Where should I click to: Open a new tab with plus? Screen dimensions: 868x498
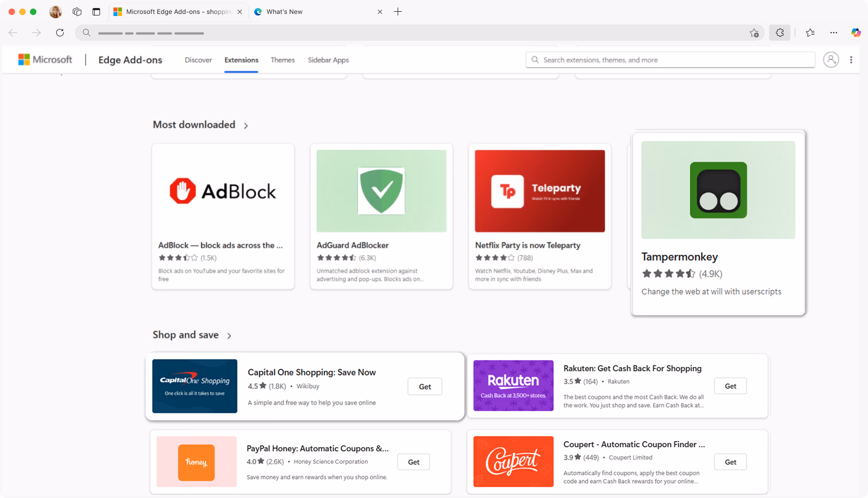[398, 12]
